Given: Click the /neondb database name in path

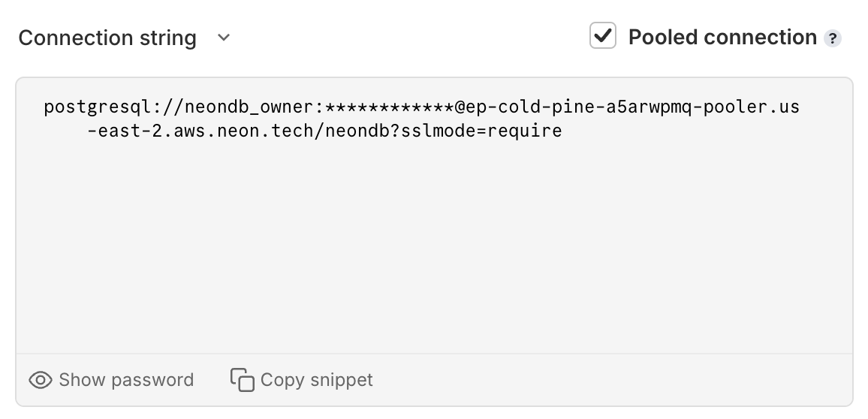Looking at the screenshot, I should pyautogui.click(x=353, y=131).
